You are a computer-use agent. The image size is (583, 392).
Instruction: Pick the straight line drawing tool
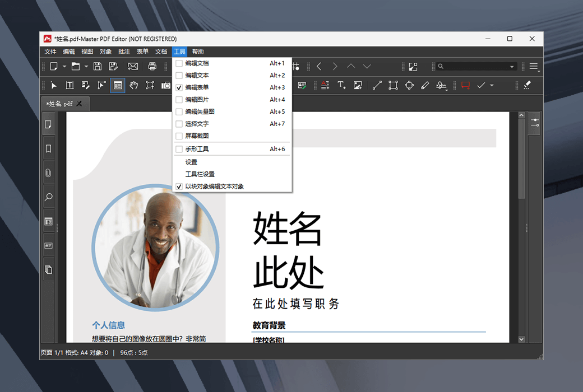click(x=377, y=85)
